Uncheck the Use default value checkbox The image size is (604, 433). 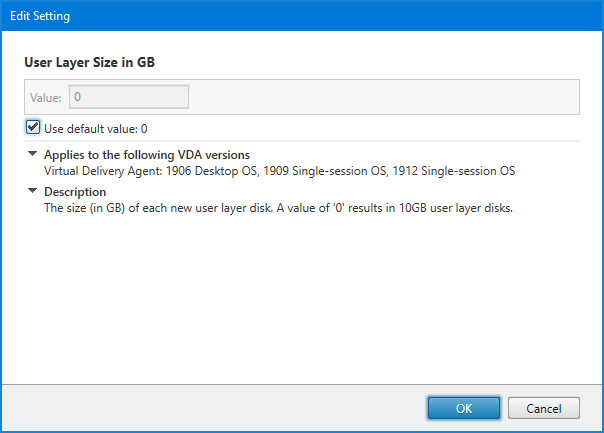click(34, 128)
